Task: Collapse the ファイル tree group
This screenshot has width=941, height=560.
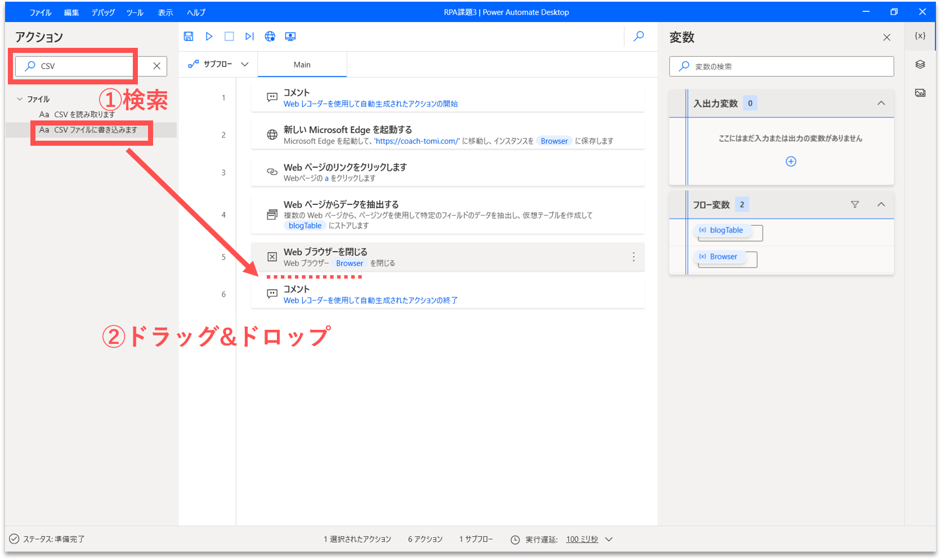Action: (x=20, y=99)
